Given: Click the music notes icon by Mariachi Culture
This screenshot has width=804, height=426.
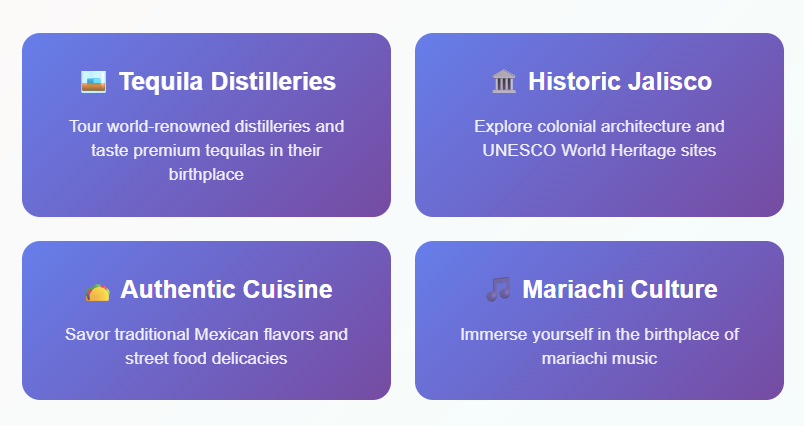Looking at the screenshot, I should tap(498, 289).
